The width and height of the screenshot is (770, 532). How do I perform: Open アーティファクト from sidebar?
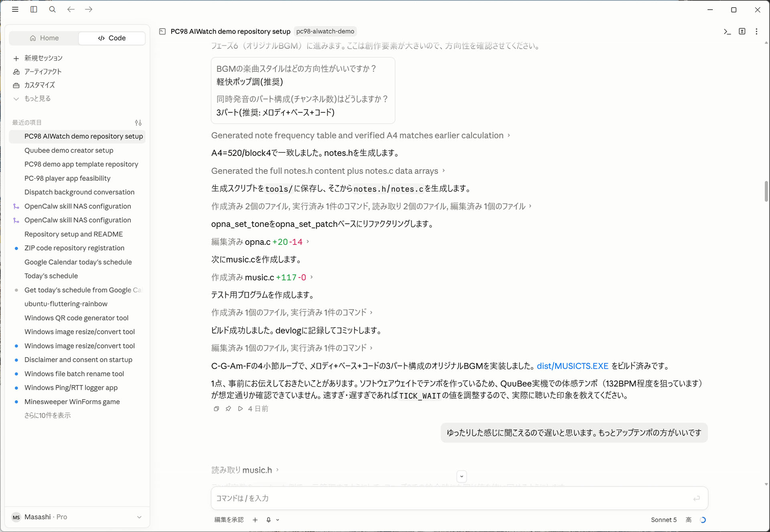click(43, 71)
